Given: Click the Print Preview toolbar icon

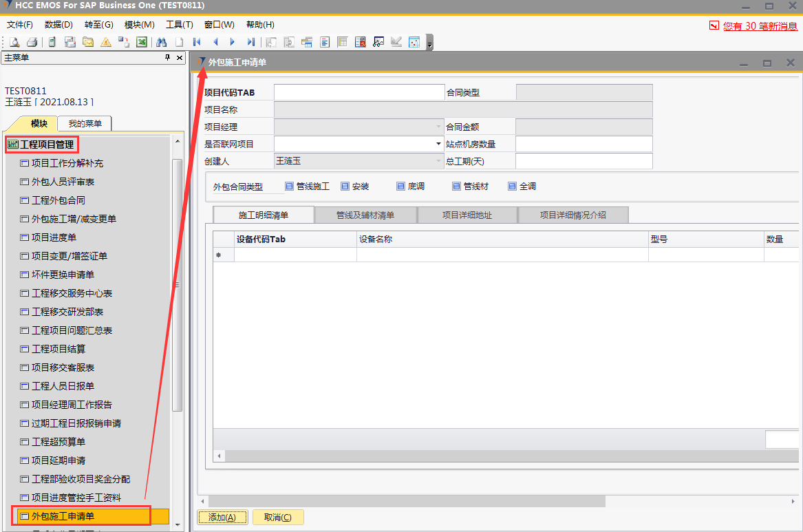Looking at the screenshot, I should (x=14, y=42).
